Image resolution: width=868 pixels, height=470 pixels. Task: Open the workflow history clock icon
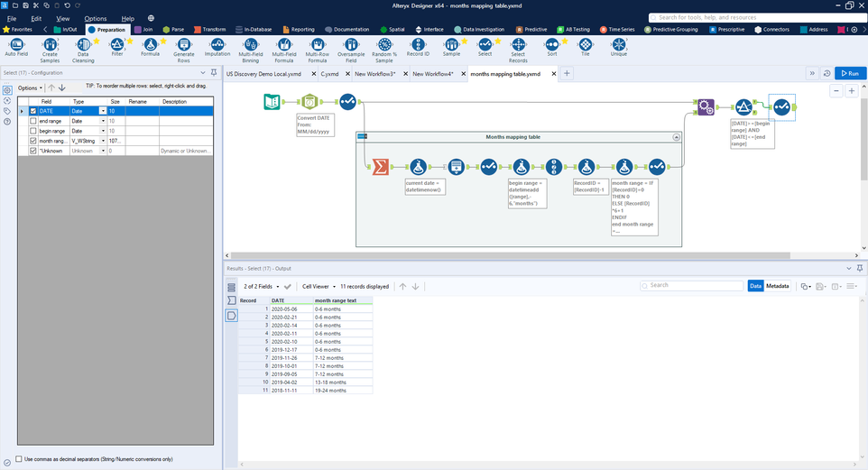pyautogui.click(x=826, y=73)
